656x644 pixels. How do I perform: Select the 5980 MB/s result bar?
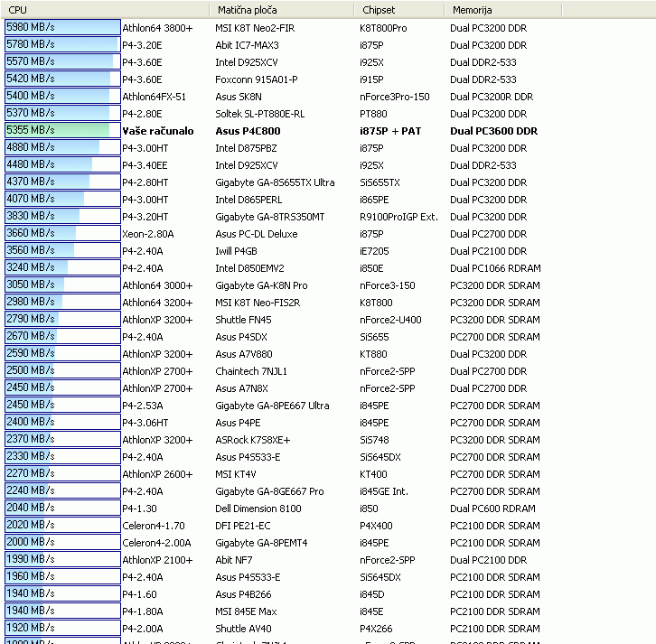[x=61, y=28]
